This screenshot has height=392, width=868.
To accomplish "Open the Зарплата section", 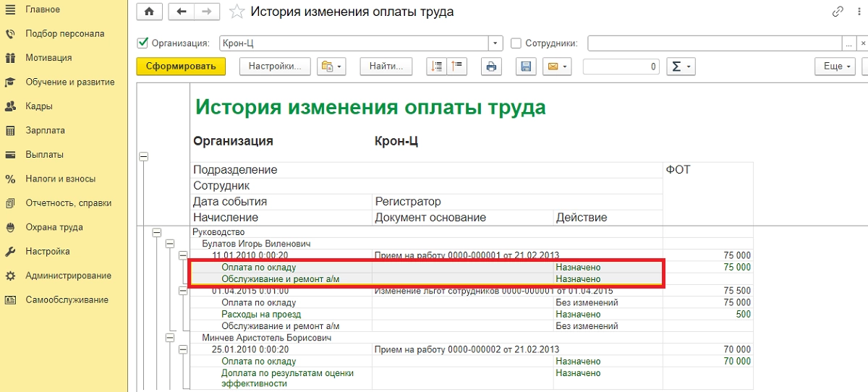I will click(45, 130).
